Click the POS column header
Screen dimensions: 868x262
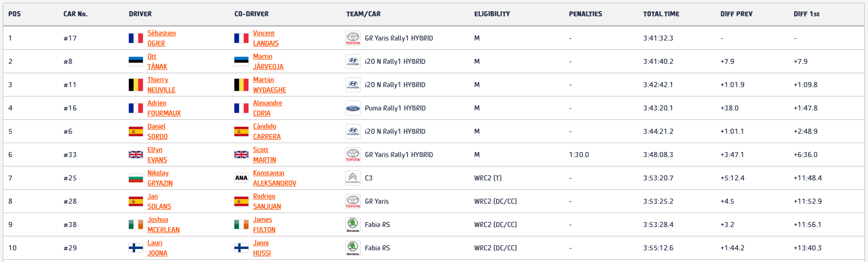pos(14,14)
